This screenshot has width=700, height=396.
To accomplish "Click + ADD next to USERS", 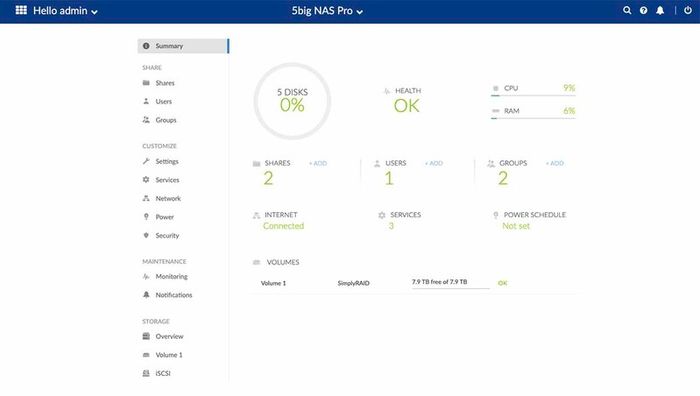I will (x=433, y=164).
